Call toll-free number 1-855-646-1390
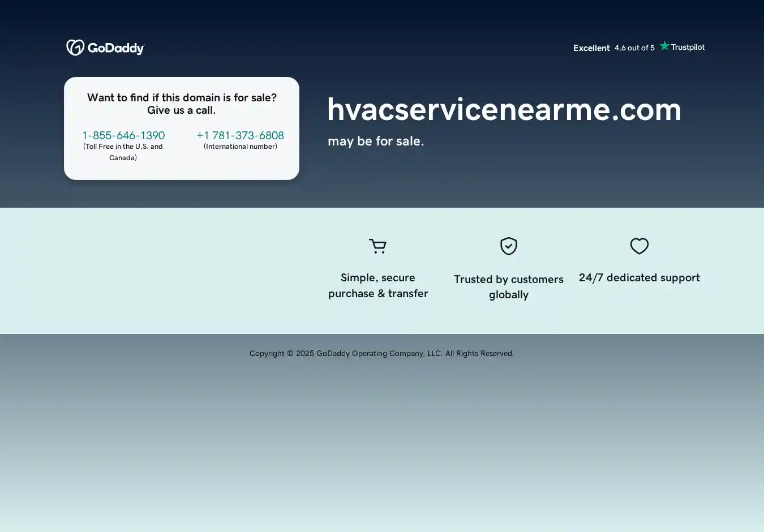Viewport: 764px width, 532px height. (123, 135)
